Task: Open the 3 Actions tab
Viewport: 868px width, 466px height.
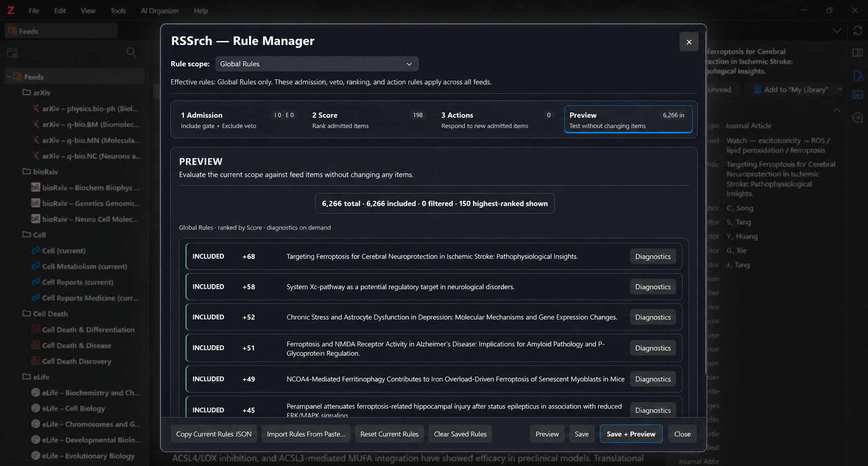Action: 496,120
